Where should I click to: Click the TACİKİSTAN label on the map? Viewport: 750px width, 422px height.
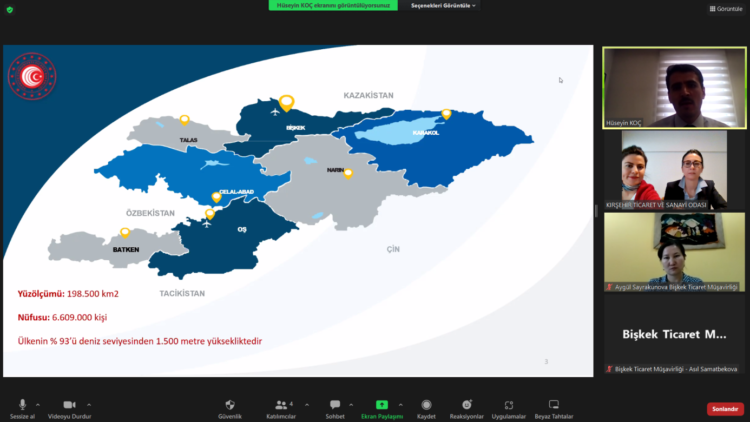point(182,293)
